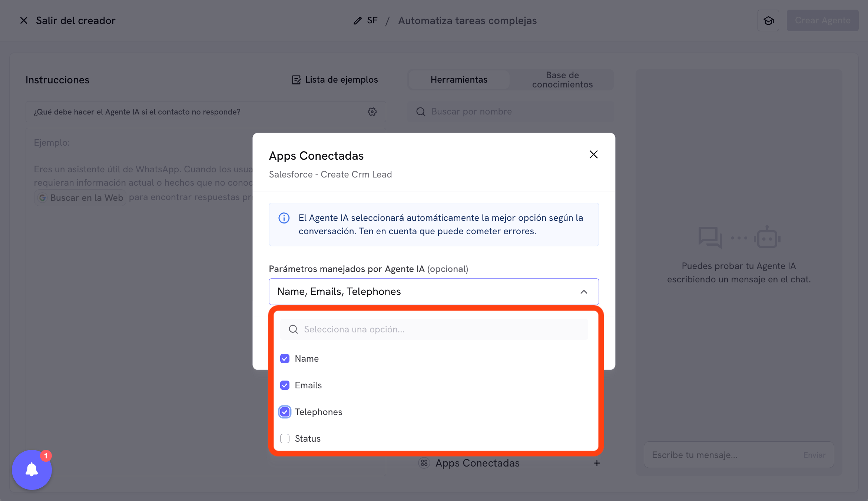
Task: Switch to the Herramientas tab
Action: click(459, 80)
